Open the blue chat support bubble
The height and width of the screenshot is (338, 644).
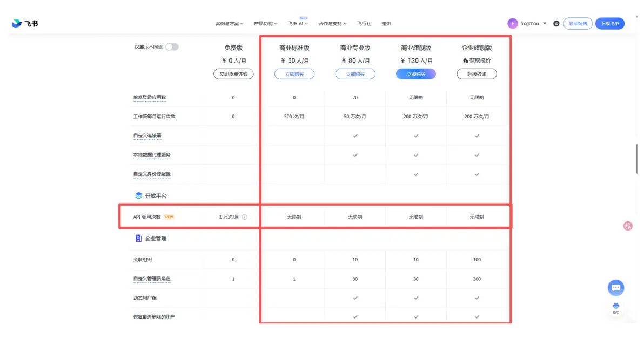tap(615, 288)
